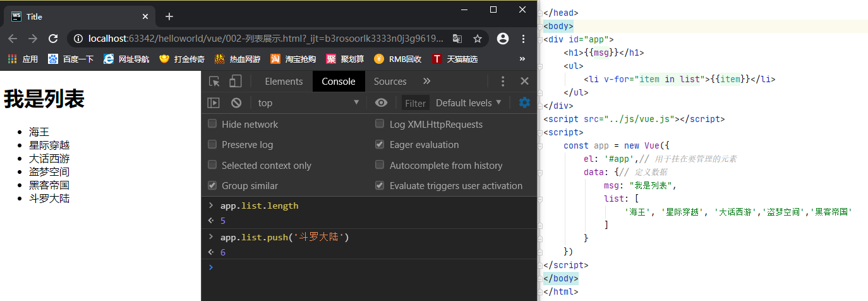
Task: Switch to the Console tab
Action: 339,81
